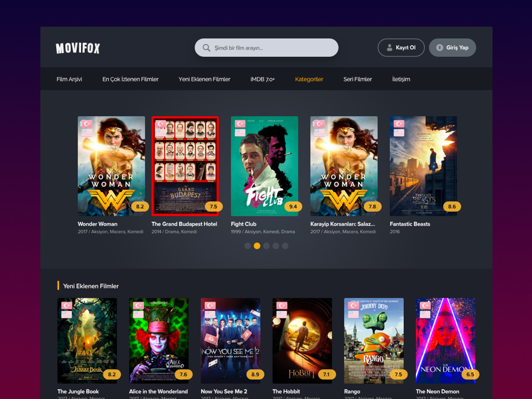
Task: Open the Fantastic Beasts title link
Action: pos(410,224)
